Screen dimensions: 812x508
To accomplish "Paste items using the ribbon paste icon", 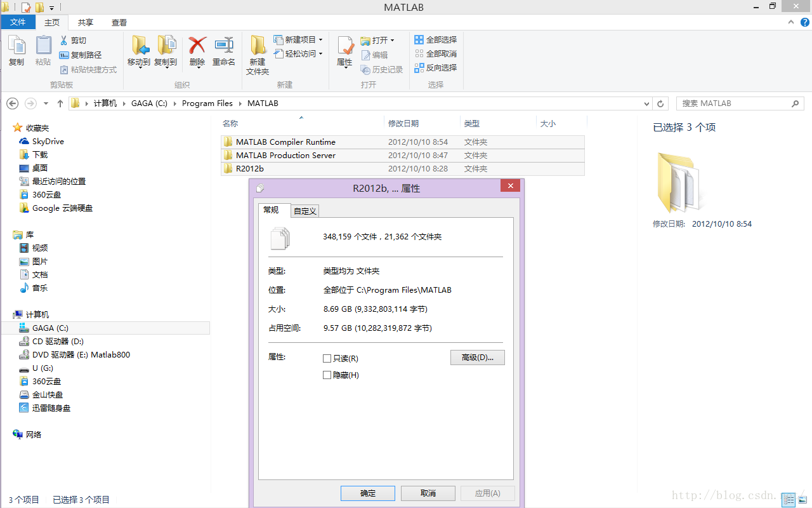I will click(x=43, y=51).
